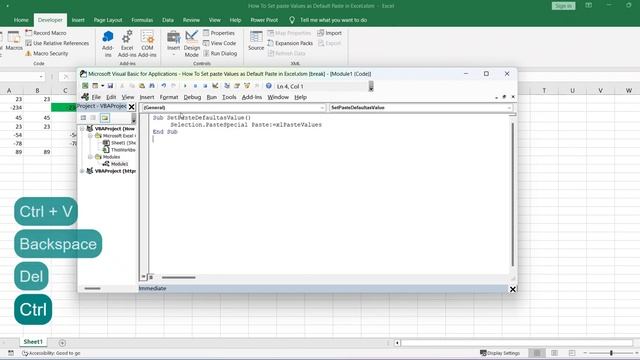640x360 pixels.
Task: Click View Code icon in Project panel
Action: 83,118
